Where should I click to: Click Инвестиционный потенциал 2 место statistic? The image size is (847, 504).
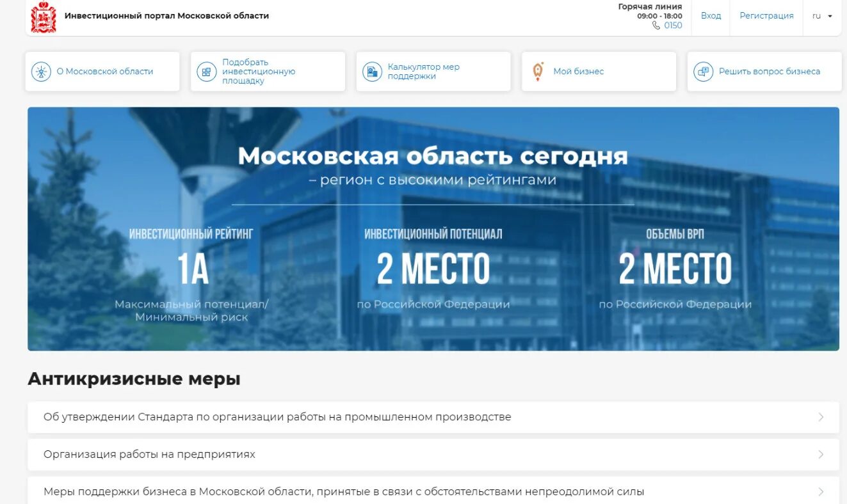433,269
